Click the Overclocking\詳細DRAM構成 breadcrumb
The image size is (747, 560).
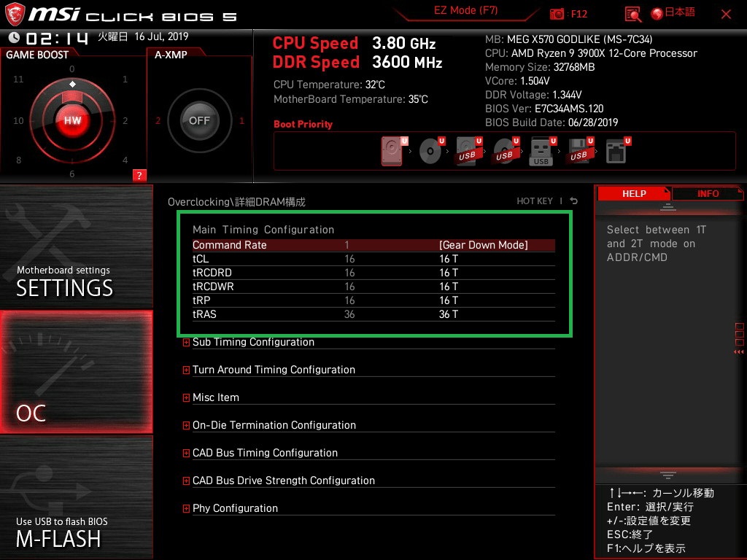pyautogui.click(x=236, y=202)
